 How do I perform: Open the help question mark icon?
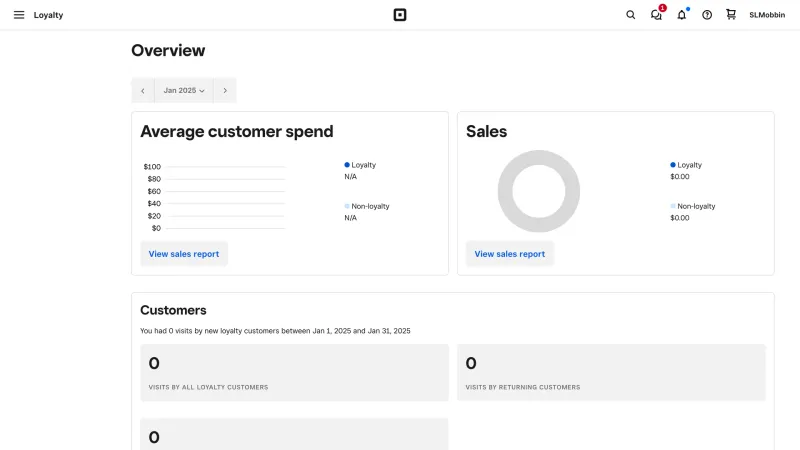click(x=707, y=15)
